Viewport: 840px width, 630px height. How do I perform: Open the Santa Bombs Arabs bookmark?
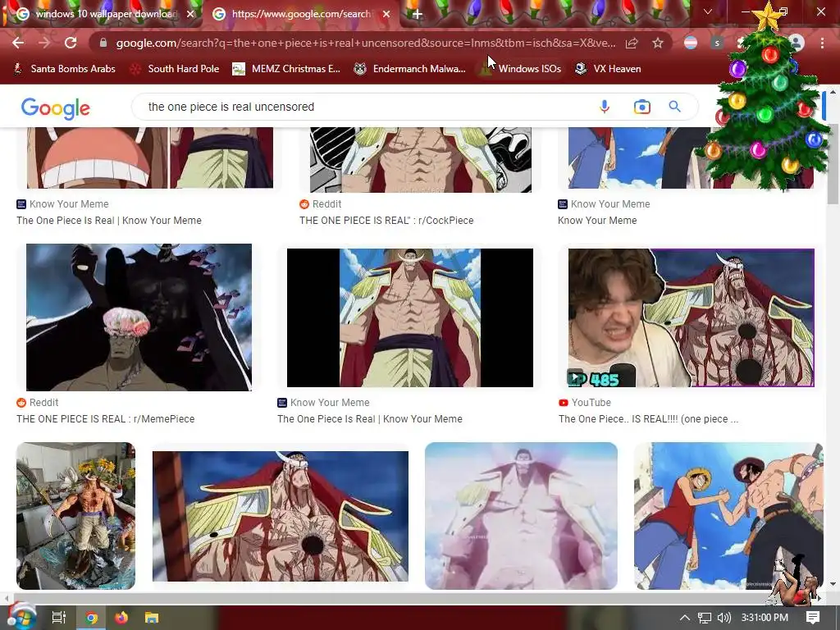coord(64,69)
